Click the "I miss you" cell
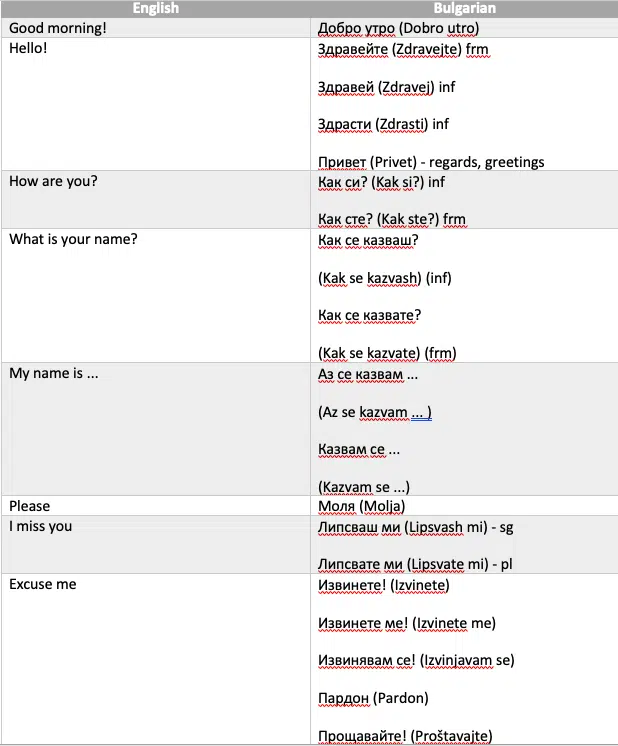Viewport: 618px width, 746px height. (x=41, y=526)
